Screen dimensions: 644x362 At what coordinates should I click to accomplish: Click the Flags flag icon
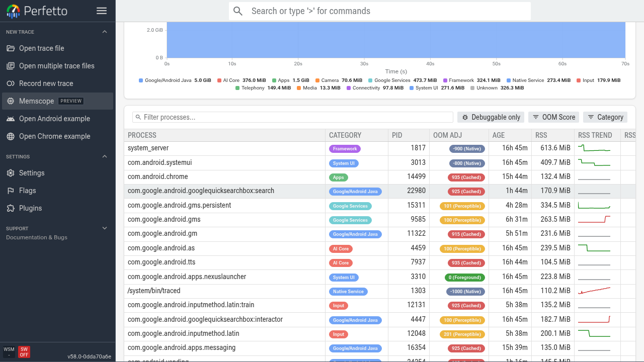10,191
